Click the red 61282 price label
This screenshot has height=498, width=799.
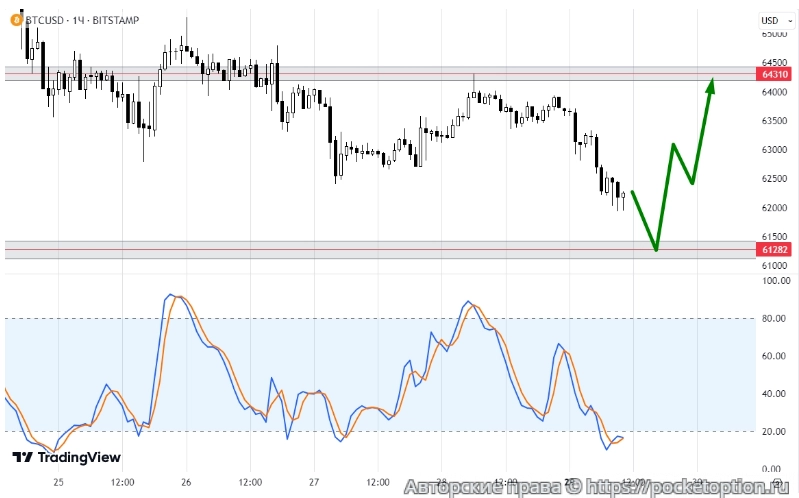pos(777,249)
